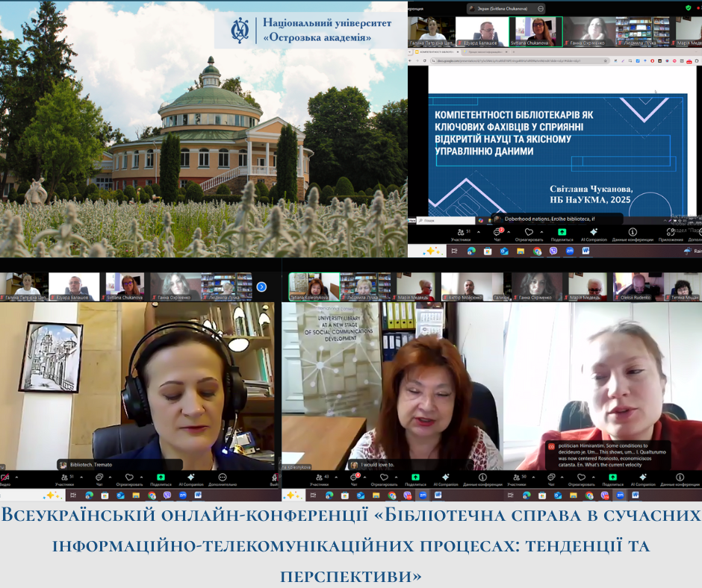
Task: Open a new browser tab in shared screen
Action: (x=514, y=52)
